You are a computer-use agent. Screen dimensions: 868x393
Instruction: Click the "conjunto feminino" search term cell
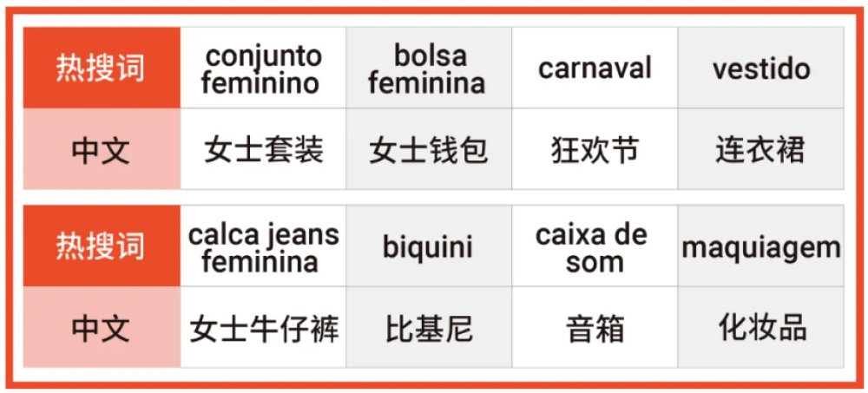click(263, 68)
